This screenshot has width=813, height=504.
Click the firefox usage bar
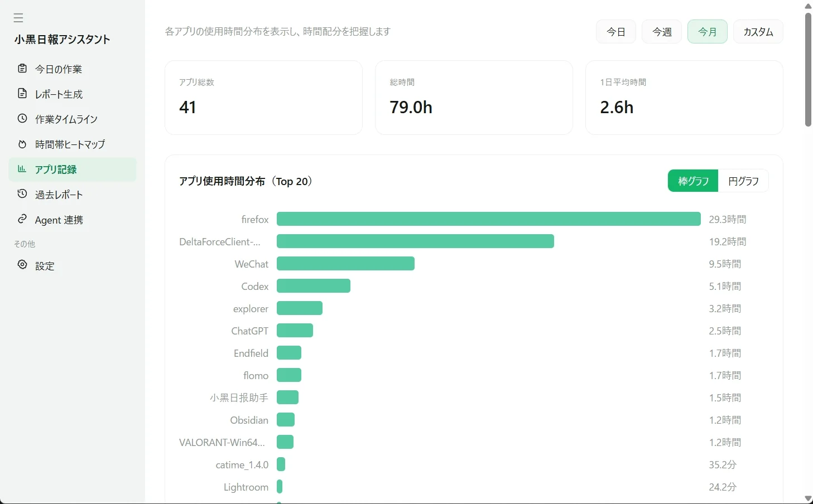pos(489,219)
